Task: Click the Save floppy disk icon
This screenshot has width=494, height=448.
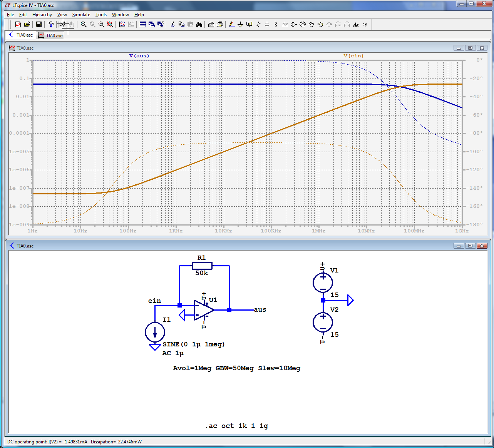Action: tap(39, 25)
